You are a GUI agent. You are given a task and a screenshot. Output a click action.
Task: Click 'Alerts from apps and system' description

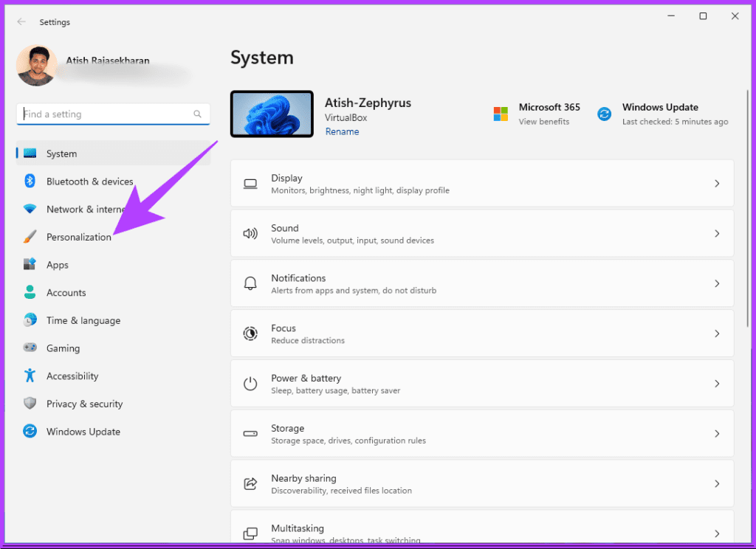[354, 291]
